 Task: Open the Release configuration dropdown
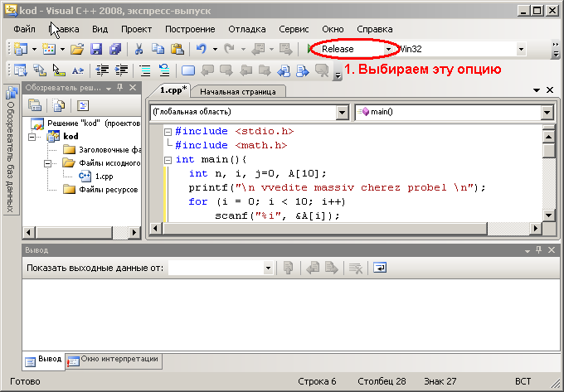point(388,49)
